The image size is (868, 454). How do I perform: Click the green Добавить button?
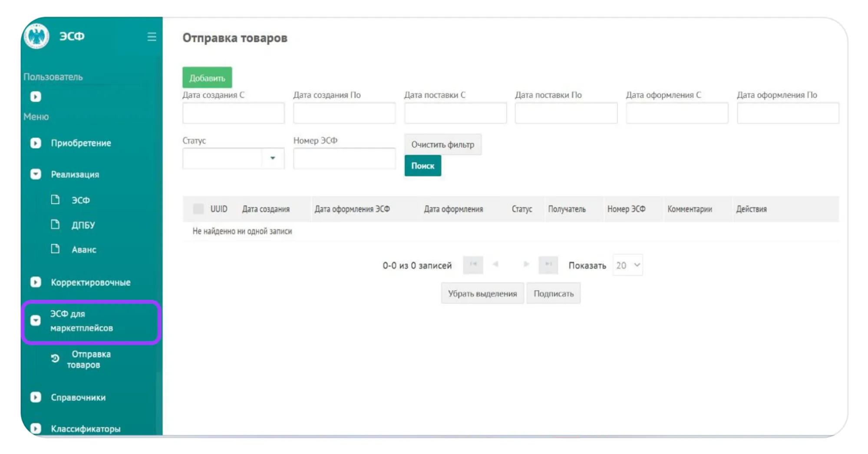click(207, 78)
